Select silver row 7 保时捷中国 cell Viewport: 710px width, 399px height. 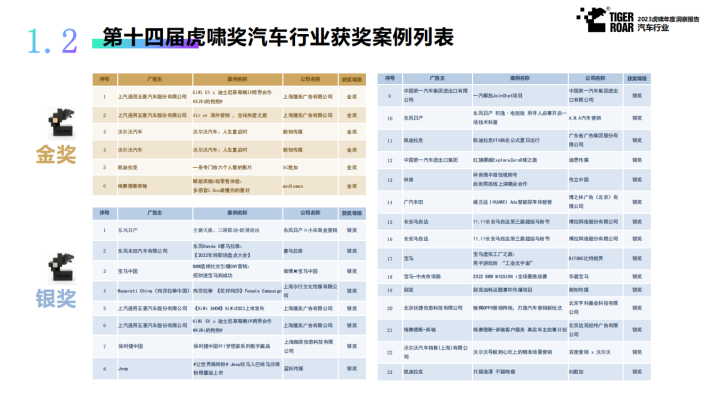(x=155, y=346)
